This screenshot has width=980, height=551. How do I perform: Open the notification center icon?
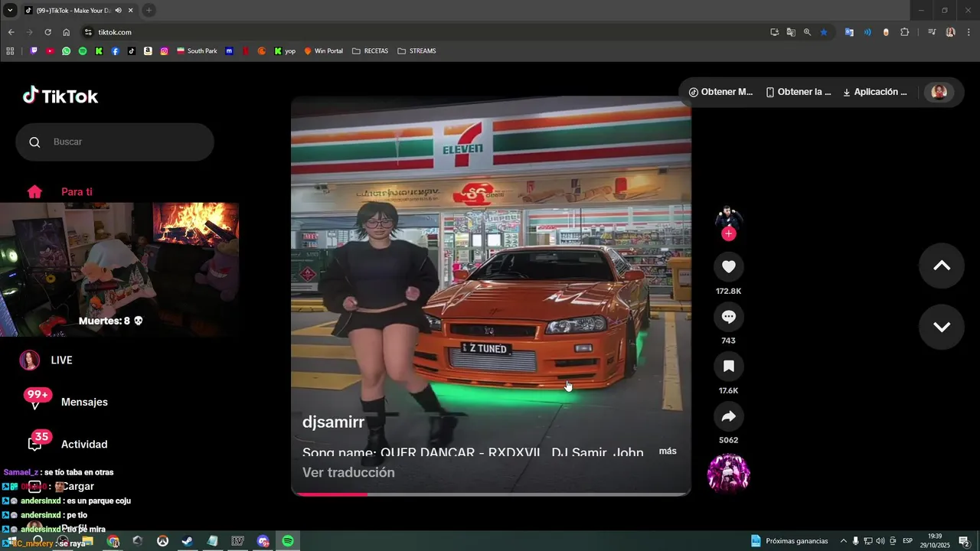pyautogui.click(x=964, y=541)
